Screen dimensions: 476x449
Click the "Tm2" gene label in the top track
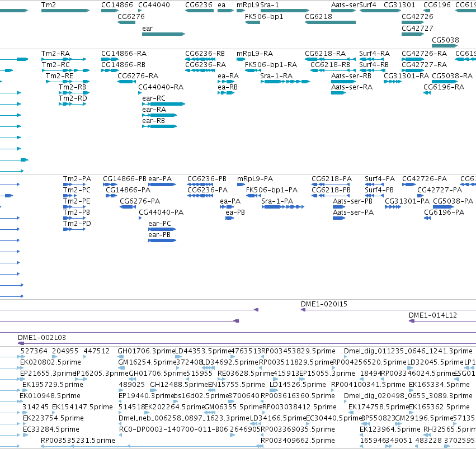pyautogui.click(x=48, y=5)
